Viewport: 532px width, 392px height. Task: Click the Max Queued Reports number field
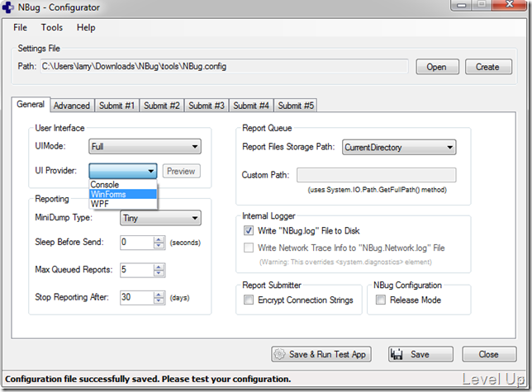click(137, 271)
